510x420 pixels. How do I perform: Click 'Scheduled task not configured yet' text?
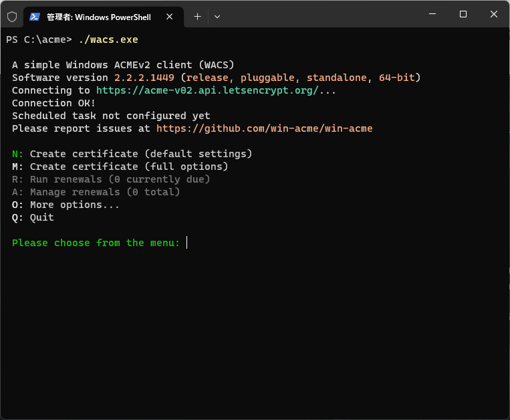click(111, 116)
